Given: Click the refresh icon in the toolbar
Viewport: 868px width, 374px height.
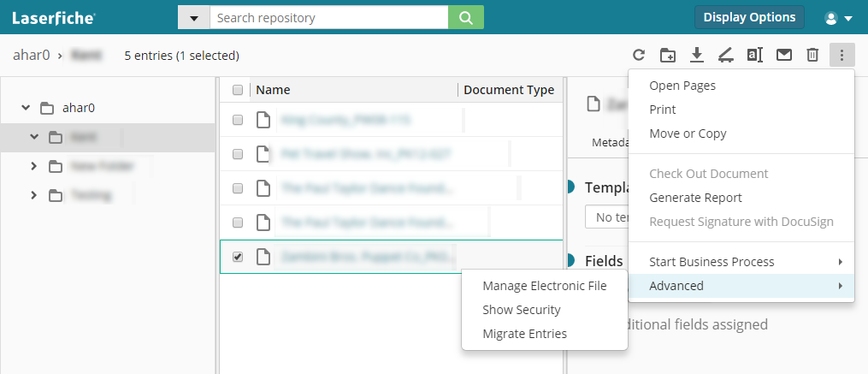Looking at the screenshot, I should [639, 56].
